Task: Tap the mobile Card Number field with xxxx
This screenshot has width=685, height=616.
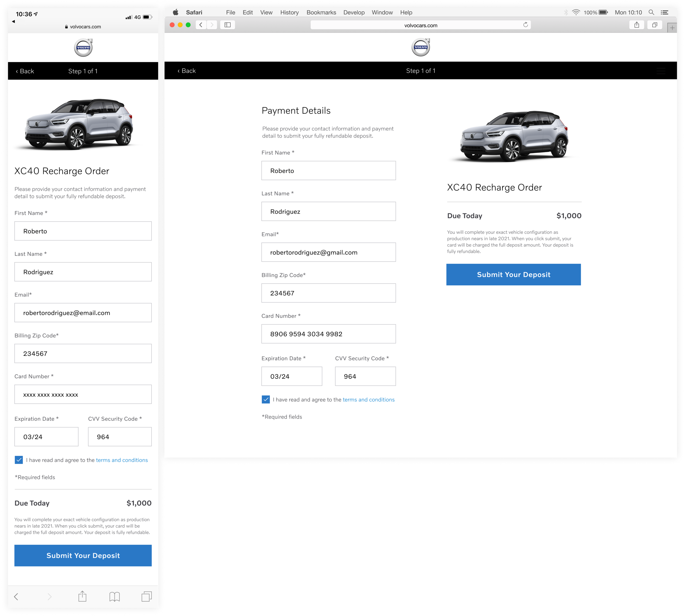Action: coord(83,394)
